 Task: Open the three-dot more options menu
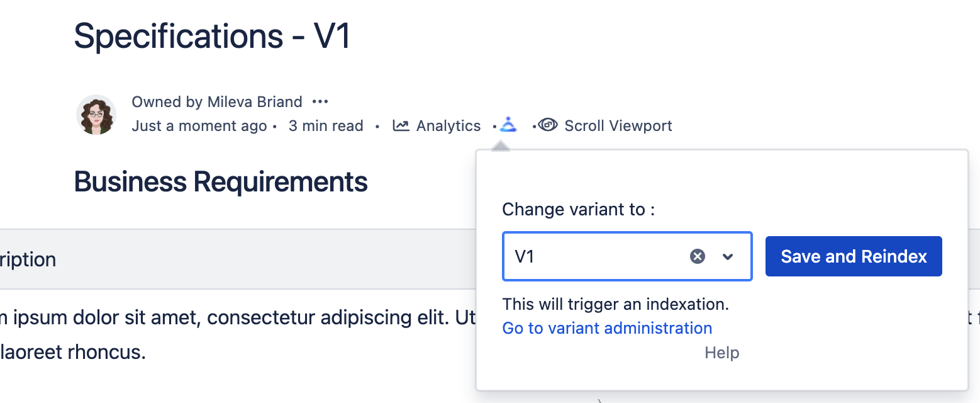point(320,101)
